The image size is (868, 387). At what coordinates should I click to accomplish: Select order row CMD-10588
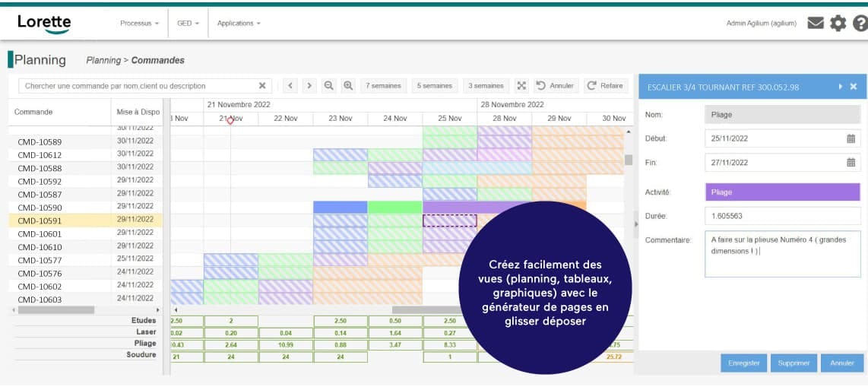86,168
